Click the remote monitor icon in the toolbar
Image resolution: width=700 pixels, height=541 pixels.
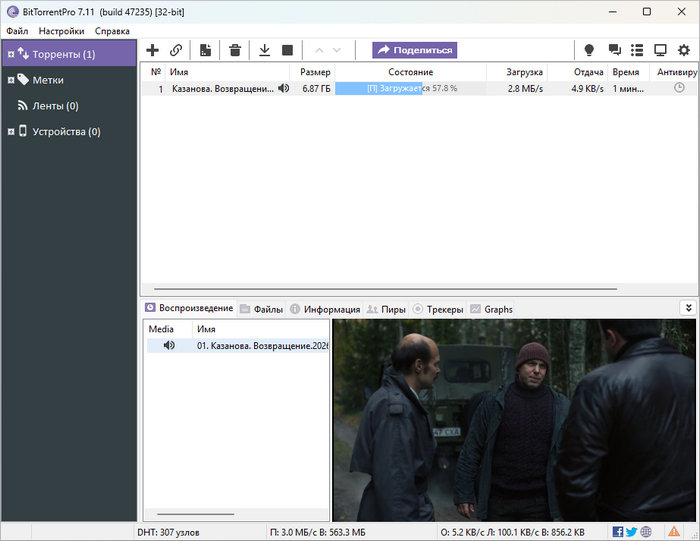click(660, 50)
